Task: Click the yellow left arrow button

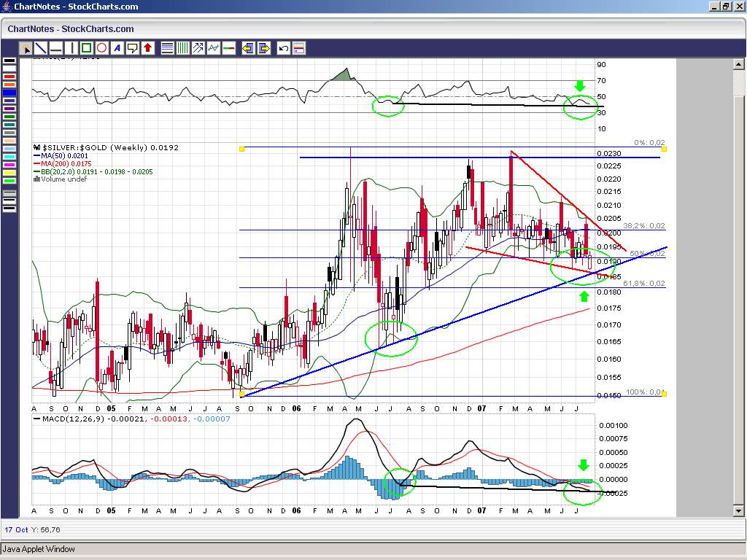Action: click(x=248, y=49)
